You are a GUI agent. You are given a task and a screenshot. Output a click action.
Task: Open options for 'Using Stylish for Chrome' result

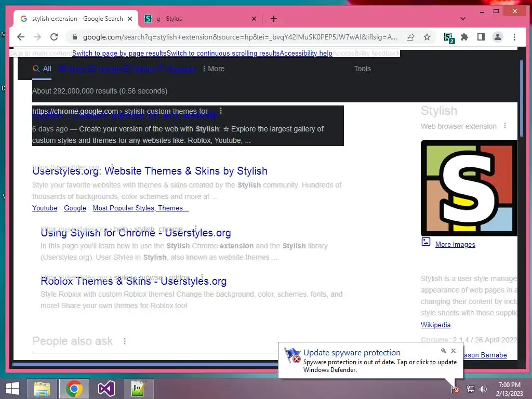coord(196,228)
